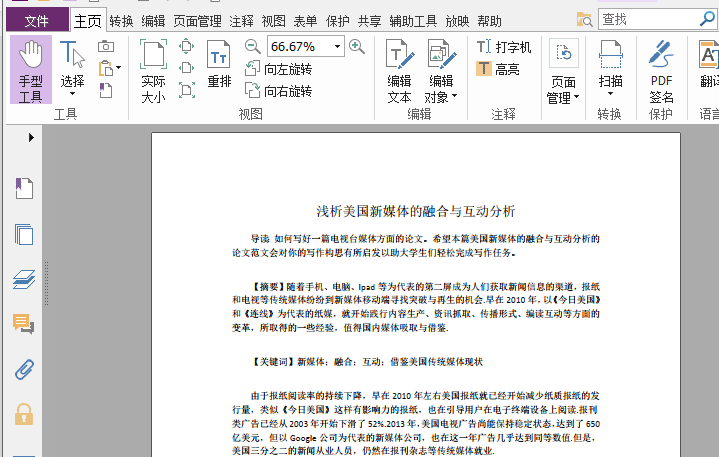Image resolution: width=719 pixels, height=457 pixels.
Task: Click the document title 浅析美国新媒体的融合与互动分析
Action: (x=415, y=211)
